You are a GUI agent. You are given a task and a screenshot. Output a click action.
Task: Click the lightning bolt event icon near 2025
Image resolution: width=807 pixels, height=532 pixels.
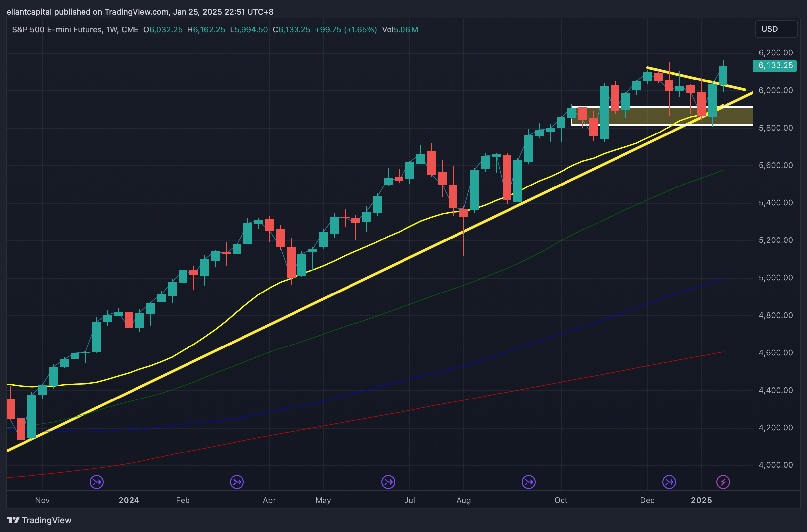coord(723,482)
